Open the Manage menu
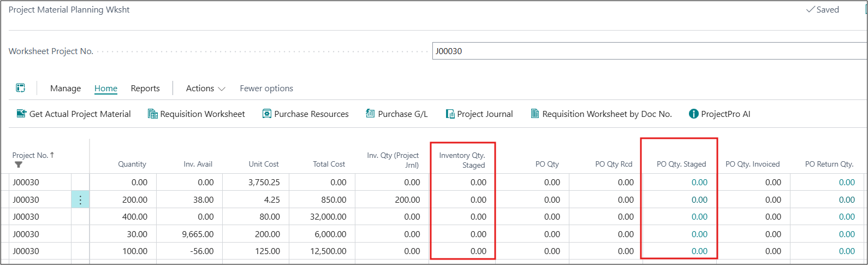The image size is (868, 265). [66, 89]
